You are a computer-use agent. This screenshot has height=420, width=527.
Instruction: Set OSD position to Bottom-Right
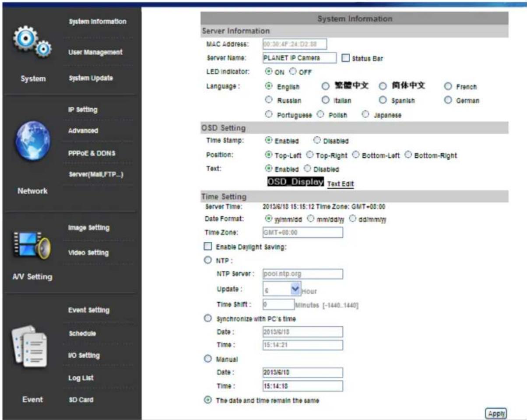click(408, 155)
